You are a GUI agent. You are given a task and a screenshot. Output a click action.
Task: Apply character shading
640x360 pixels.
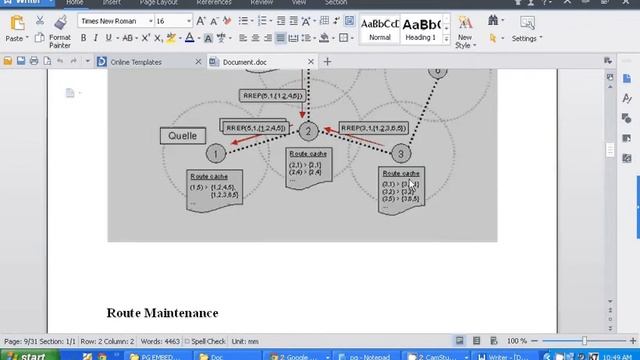208,38
